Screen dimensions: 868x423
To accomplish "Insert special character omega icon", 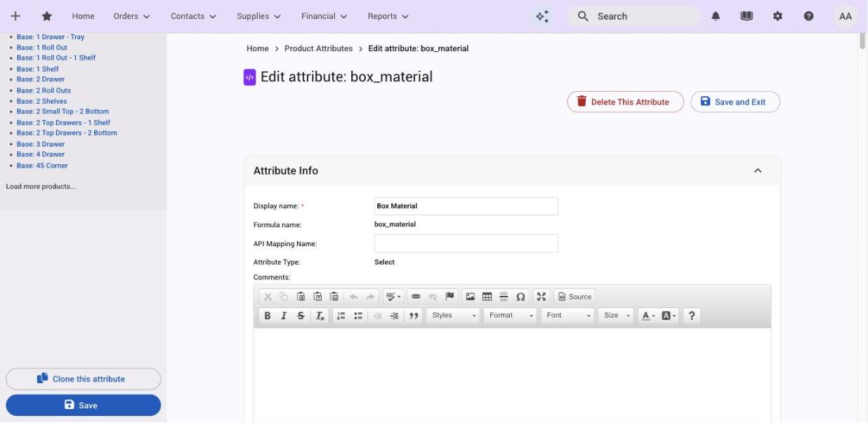I will (520, 297).
